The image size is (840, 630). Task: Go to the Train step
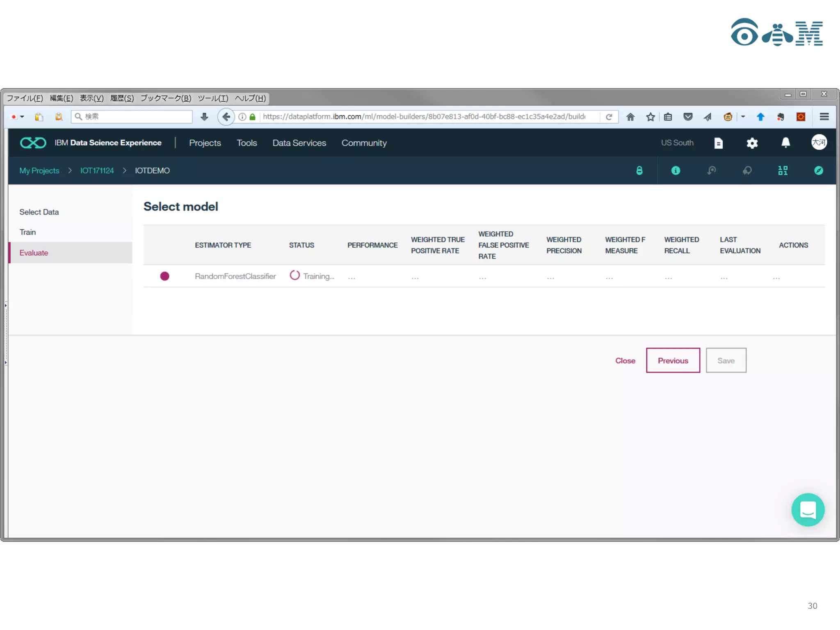click(x=27, y=232)
